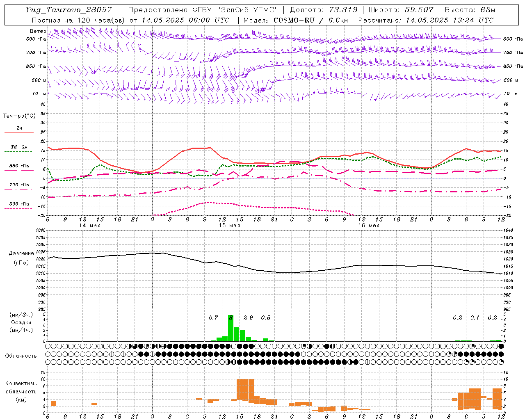Click the tallest orange convective cloud bar on 15 мая
This screenshot has width=525, height=420.
pos(245,390)
